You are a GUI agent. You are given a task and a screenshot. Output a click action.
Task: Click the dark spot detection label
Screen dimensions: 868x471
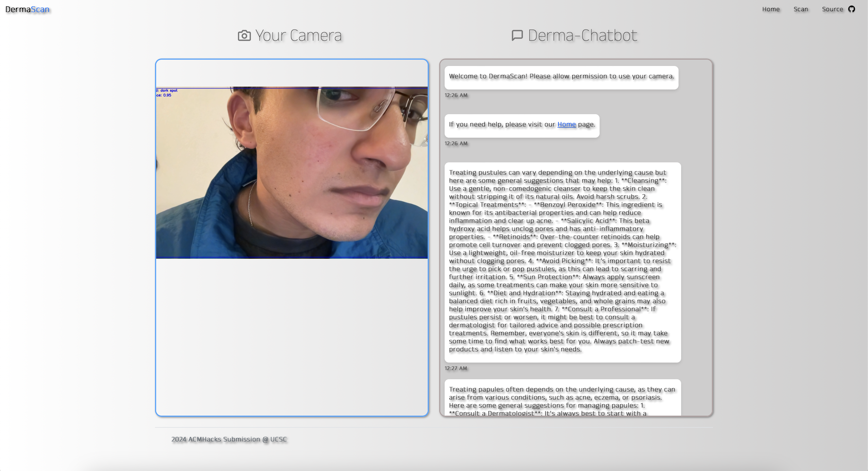pyautogui.click(x=168, y=90)
